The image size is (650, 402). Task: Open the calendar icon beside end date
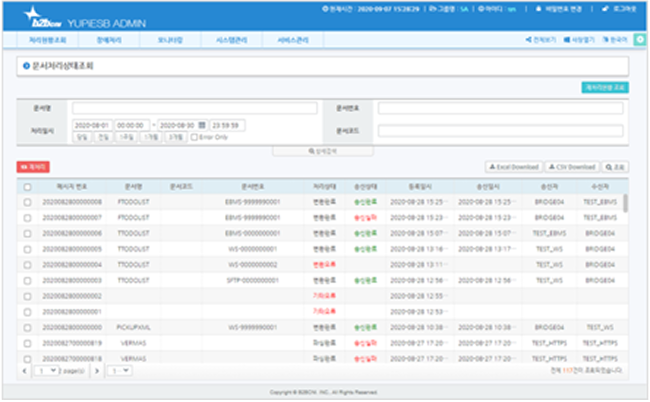201,125
